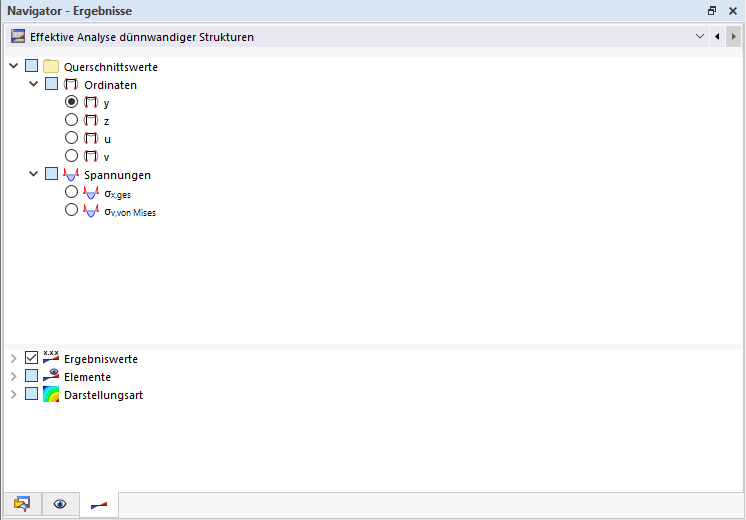Toggle the Spannungen checkbox
Viewport: 746px width, 520px height.
click(51, 174)
